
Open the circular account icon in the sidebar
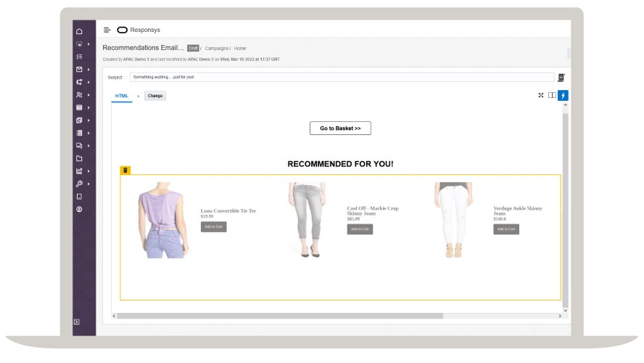pyautogui.click(x=79, y=209)
